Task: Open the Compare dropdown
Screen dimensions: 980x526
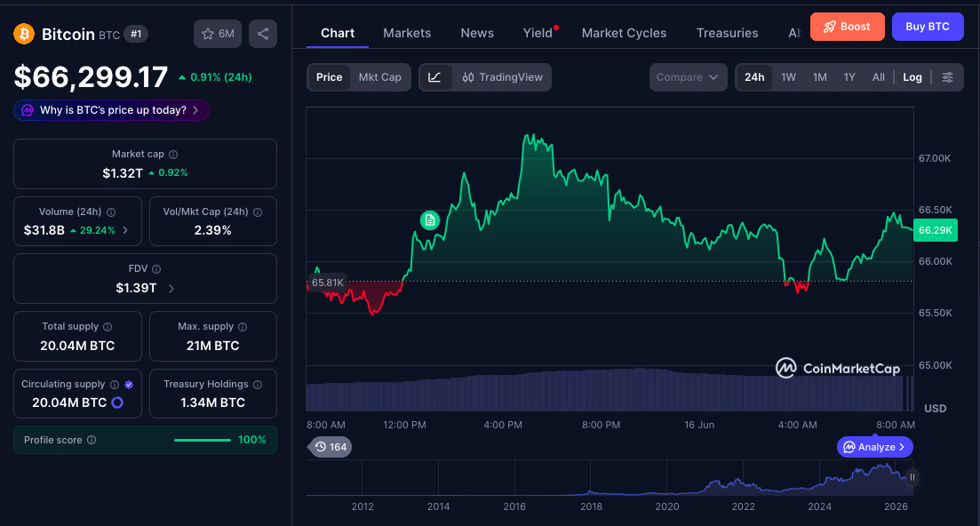Action: click(688, 77)
